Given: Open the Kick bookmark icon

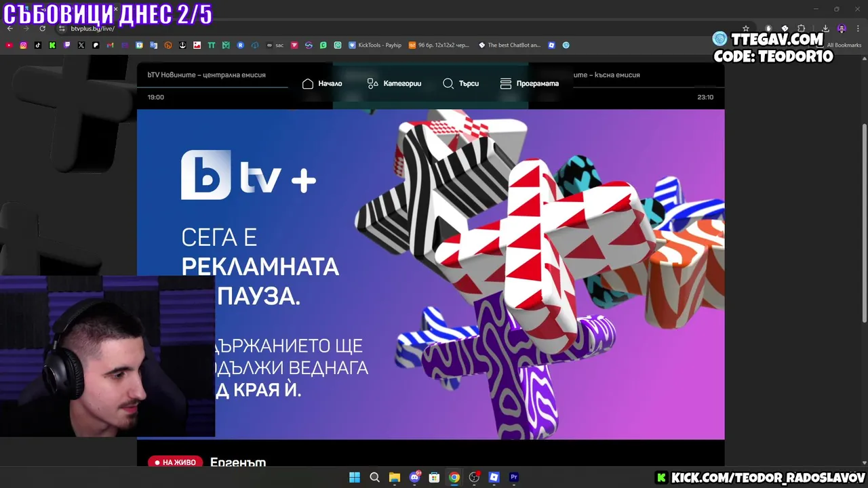Looking at the screenshot, I should pyautogui.click(x=52, y=45).
